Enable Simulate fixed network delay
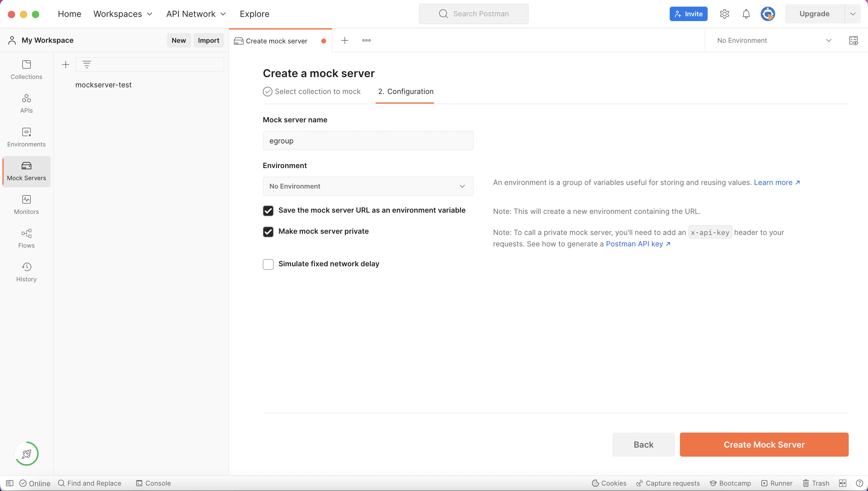The width and height of the screenshot is (868, 491). (268, 264)
